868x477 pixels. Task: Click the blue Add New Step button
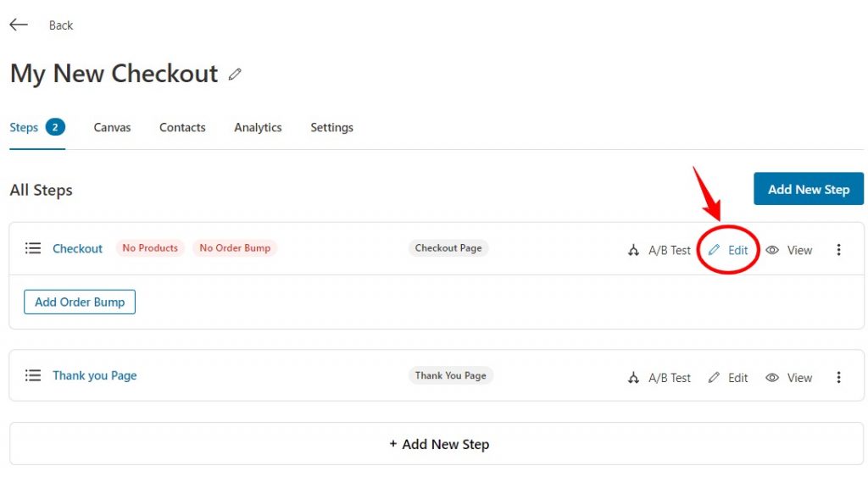pos(808,189)
